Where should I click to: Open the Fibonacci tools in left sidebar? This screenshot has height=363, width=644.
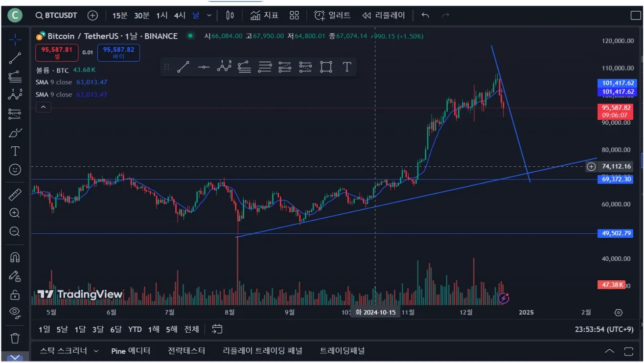pyautogui.click(x=15, y=77)
